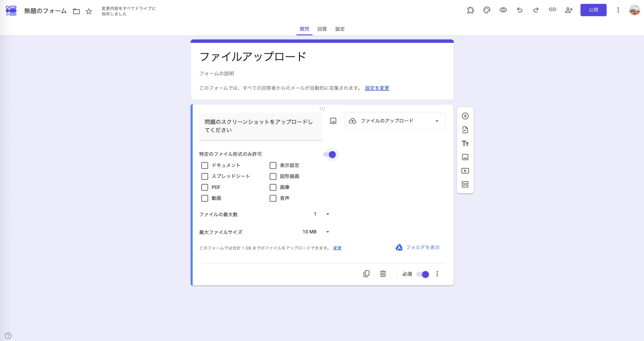The image size is (644, 341).
Task: Switch to the 回答 tab
Action: pyautogui.click(x=322, y=29)
